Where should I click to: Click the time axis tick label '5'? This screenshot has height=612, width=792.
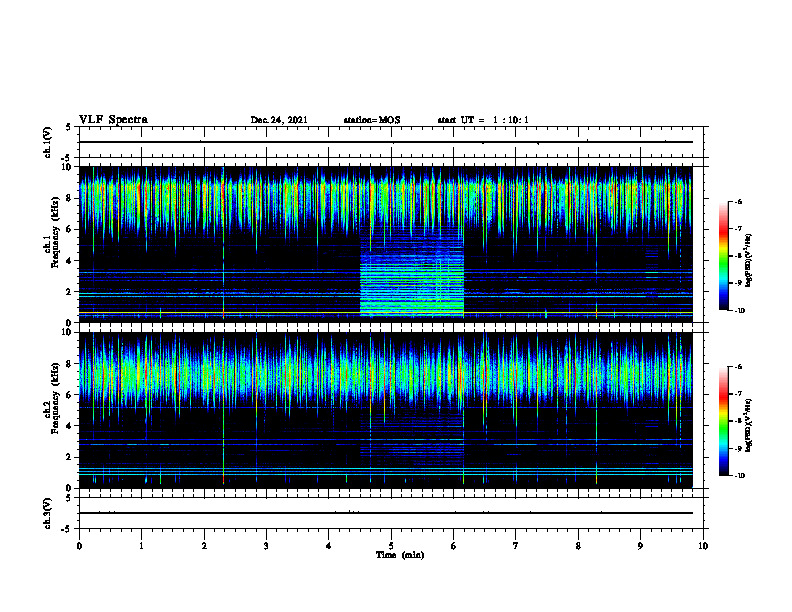[x=391, y=546]
